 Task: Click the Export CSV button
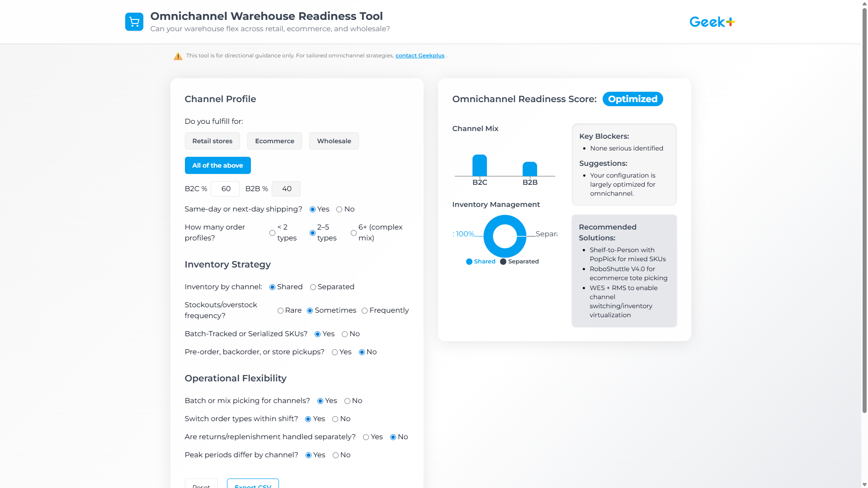(x=253, y=485)
